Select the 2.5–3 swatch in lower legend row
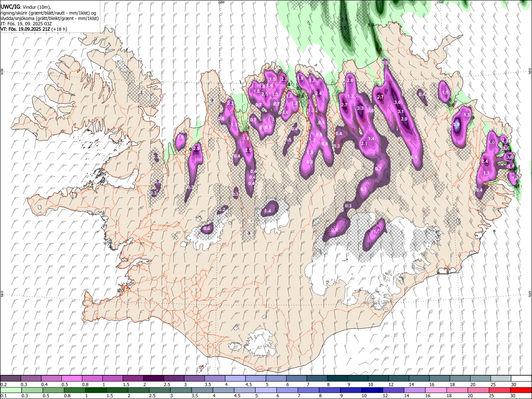532x399 pixels. click(x=160, y=390)
